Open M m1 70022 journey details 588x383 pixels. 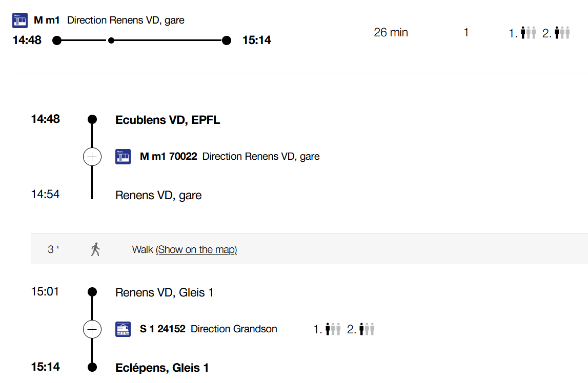[x=168, y=157]
